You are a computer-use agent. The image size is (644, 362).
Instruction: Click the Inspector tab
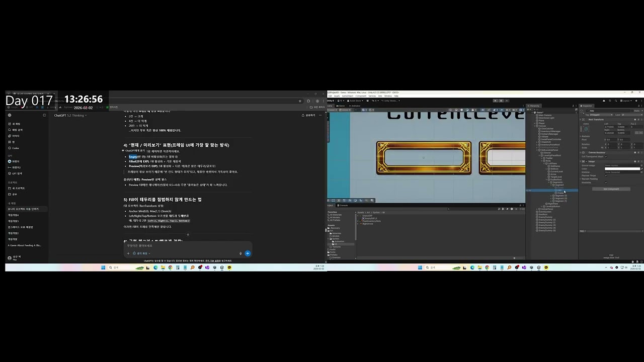[x=587, y=106]
